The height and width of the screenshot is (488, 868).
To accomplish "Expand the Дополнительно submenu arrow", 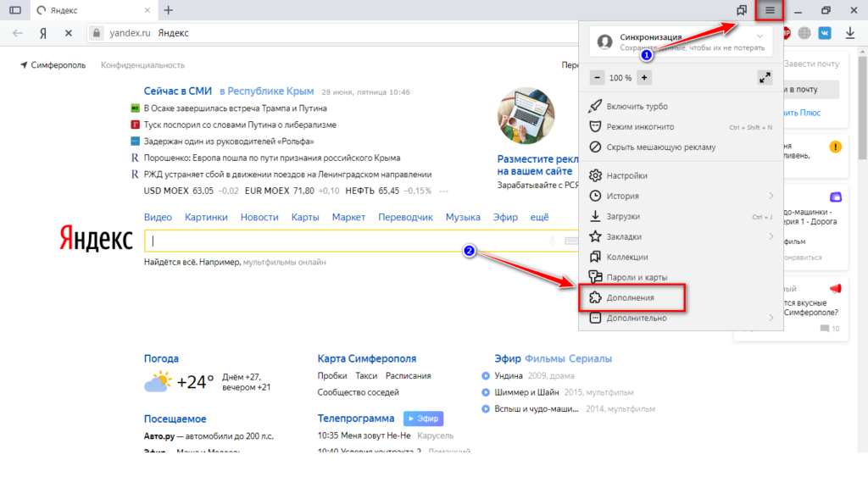I will [x=771, y=318].
